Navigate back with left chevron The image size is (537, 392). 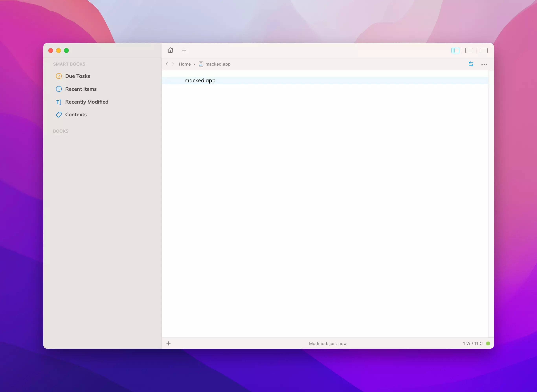[167, 64]
